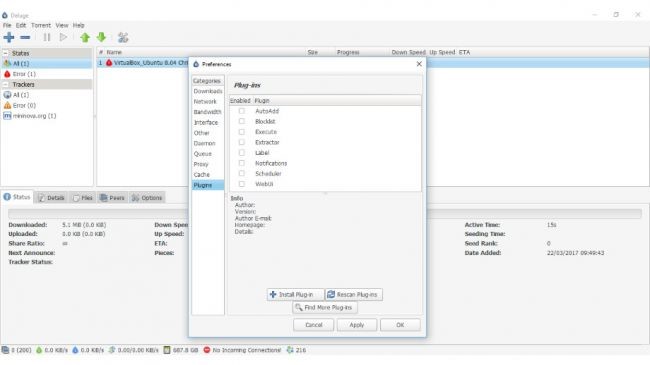Screen dimensions: 650x365
Task: Click the No Incoming Connections status icon
Action: [207, 350]
